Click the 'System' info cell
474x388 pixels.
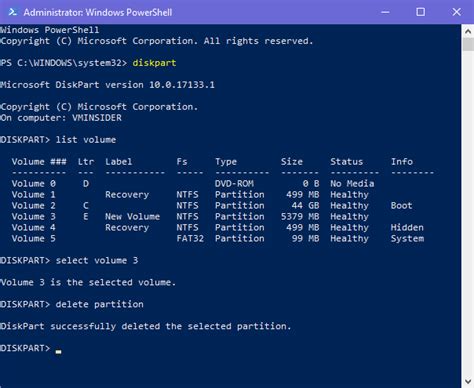407,239
